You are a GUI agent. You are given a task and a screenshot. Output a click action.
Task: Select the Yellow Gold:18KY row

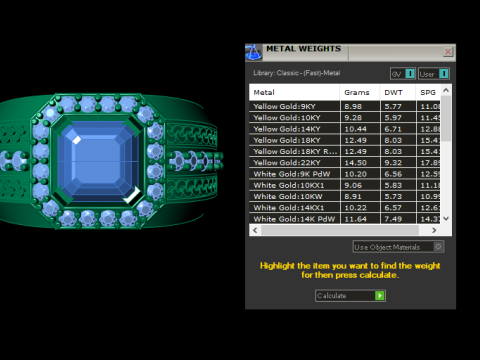coord(345,140)
